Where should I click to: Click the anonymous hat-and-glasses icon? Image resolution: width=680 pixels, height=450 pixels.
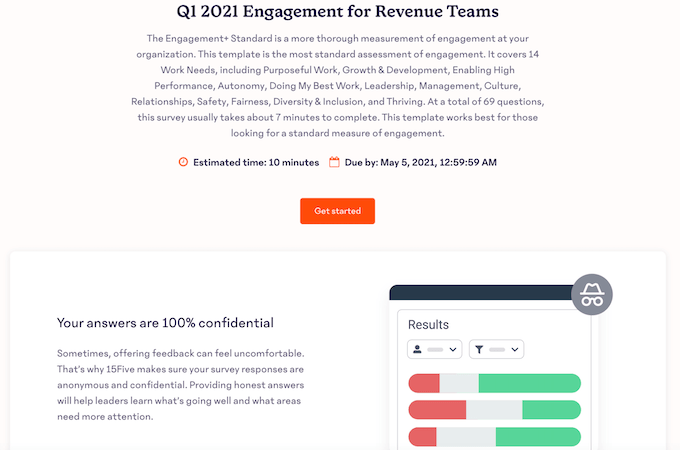[592, 294]
